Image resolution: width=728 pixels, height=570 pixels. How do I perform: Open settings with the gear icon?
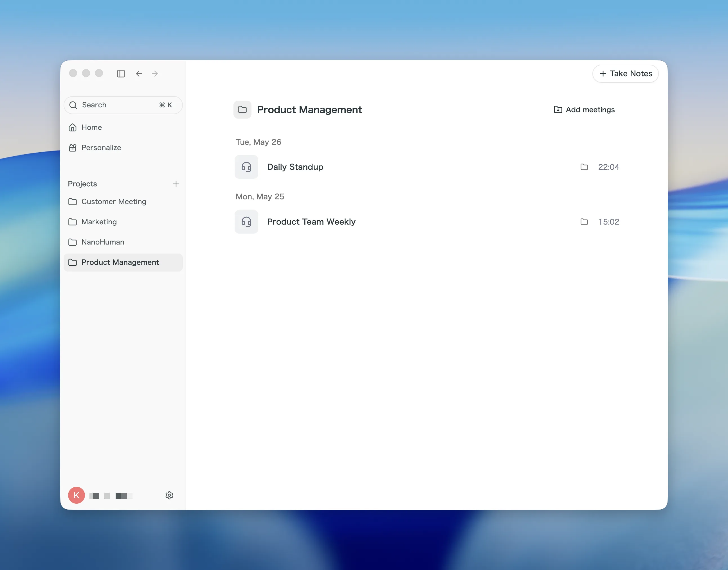169,495
